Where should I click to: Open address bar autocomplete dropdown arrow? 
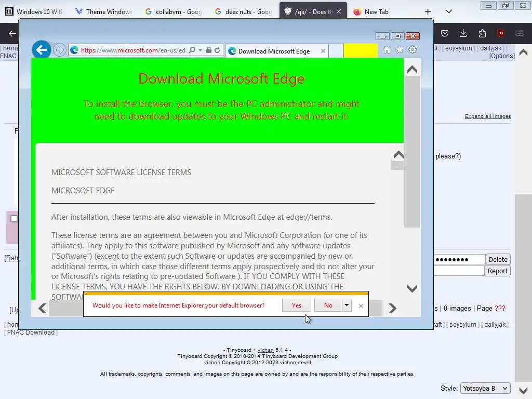(200, 50)
